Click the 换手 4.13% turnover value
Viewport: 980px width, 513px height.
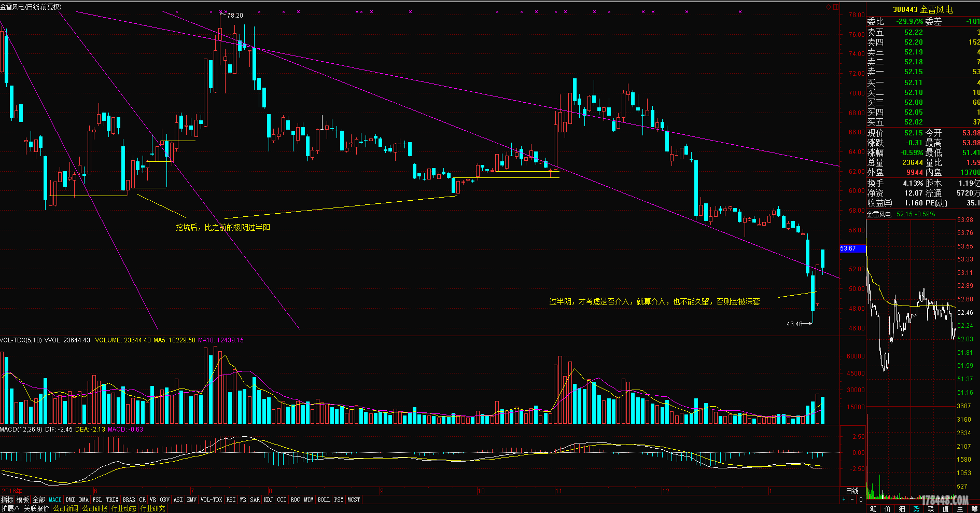click(x=913, y=183)
